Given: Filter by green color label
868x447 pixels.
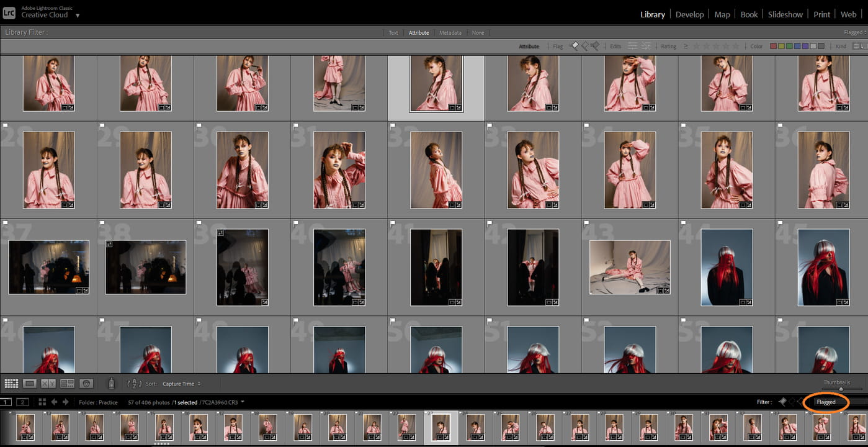Looking at the screenshot, I should pos(789,46).
